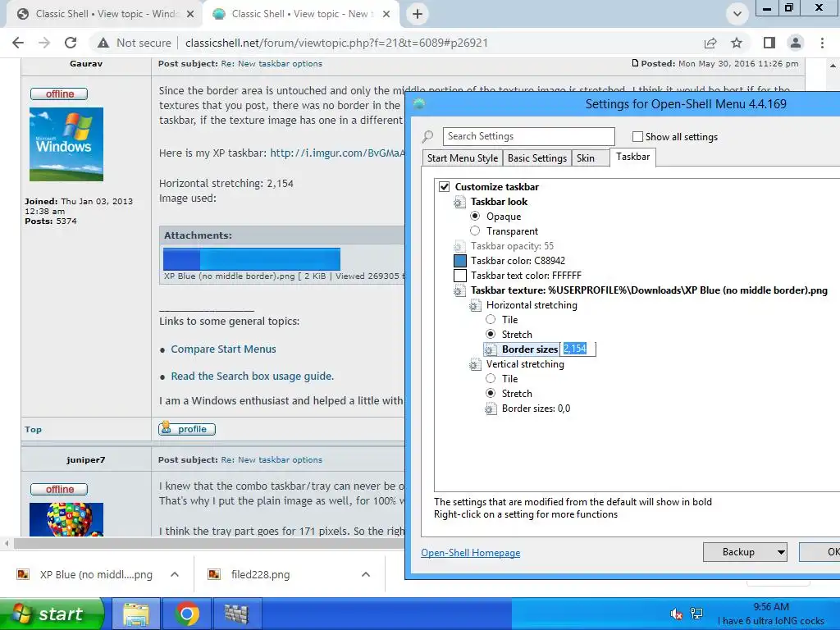Switch to Basic Settings tab
Screen dimensions: 840x630
[x=536, y=158]
